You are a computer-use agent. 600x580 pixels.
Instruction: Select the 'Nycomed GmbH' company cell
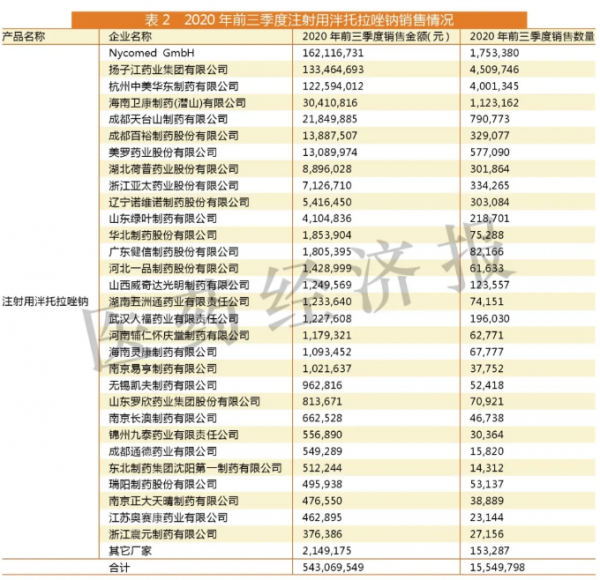pos(150,50)
